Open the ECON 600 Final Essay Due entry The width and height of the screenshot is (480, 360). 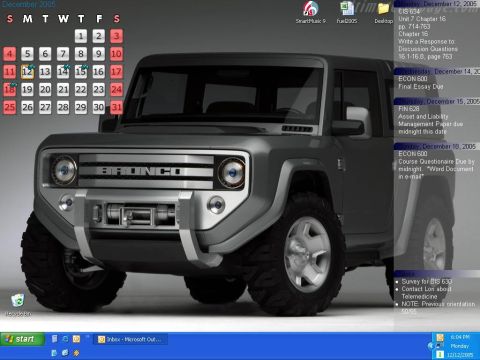coord(421,83)
